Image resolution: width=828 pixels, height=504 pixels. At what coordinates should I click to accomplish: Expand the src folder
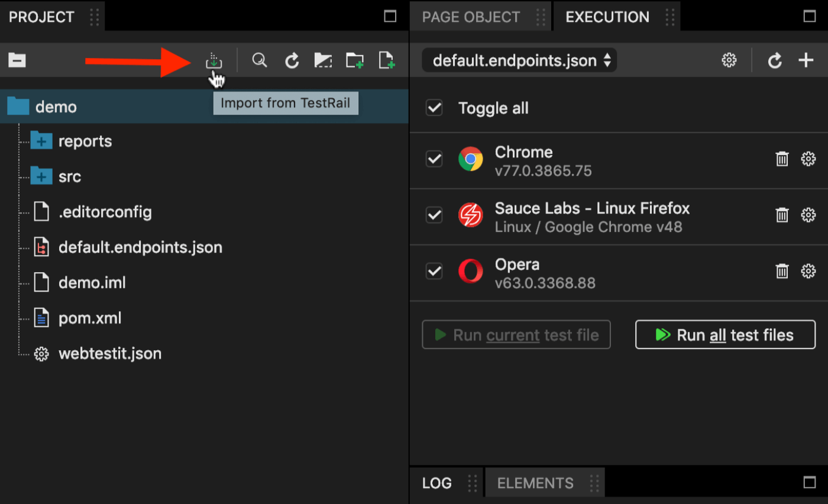click(41, 176)
